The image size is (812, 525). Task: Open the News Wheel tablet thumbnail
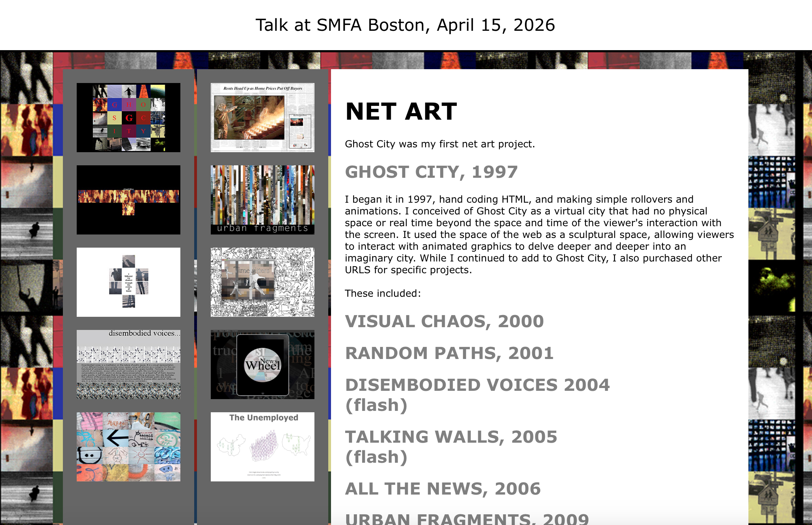263,365
